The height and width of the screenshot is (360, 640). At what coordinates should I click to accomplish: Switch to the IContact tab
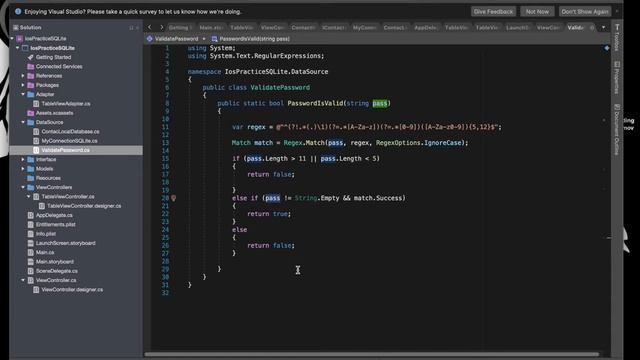coord(333,28)
